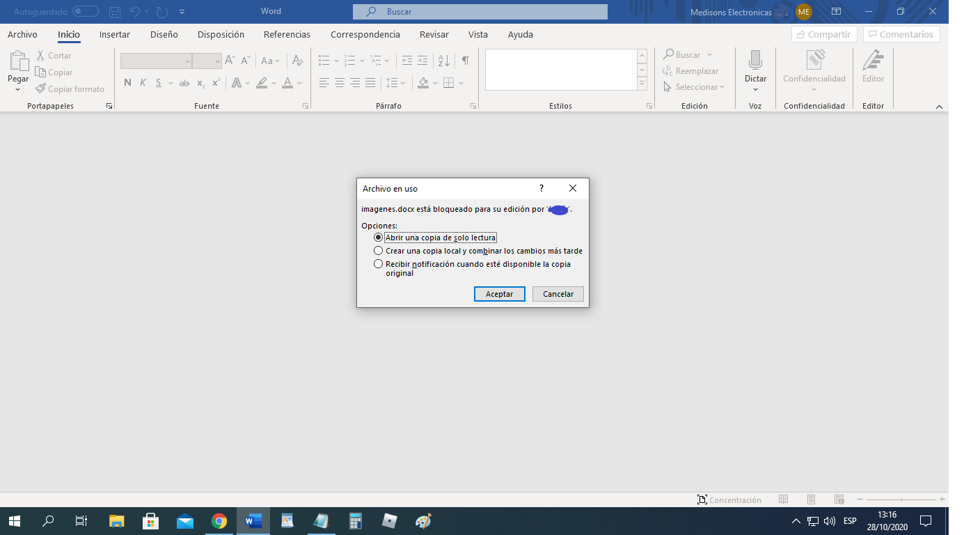This screenshot has height=535, width=980.
Task: Click the Comentarios button
Action: [x=901, y=34]
